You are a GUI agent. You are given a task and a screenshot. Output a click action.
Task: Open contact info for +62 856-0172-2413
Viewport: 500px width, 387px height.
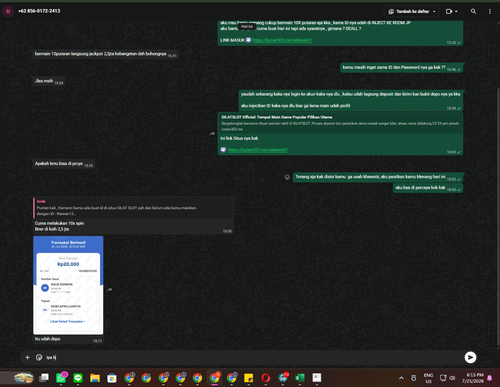39,11
